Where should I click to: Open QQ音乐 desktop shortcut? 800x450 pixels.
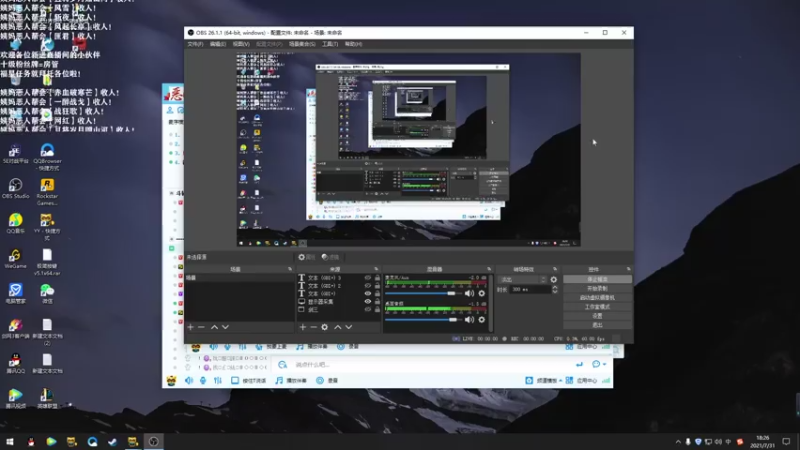point(15,223)
